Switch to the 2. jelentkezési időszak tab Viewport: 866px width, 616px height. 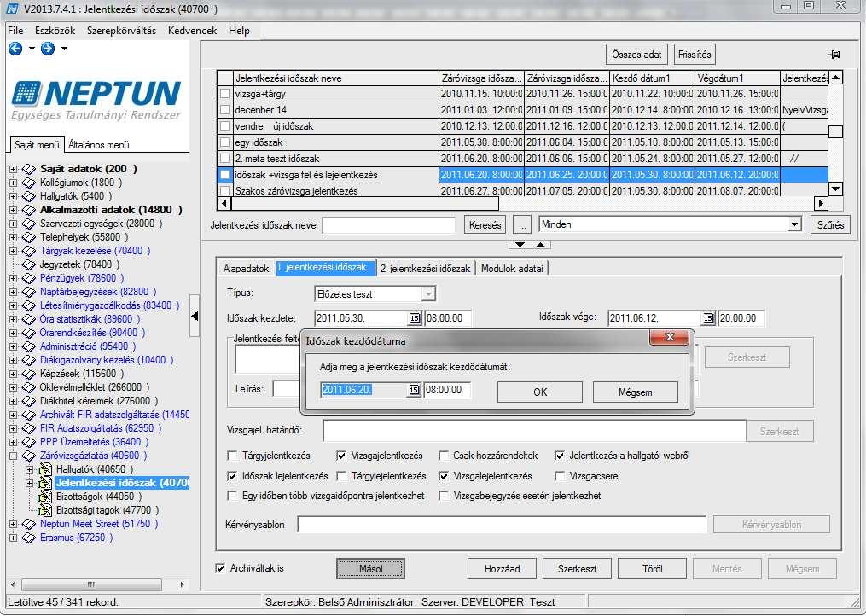[x=425, y=269]
